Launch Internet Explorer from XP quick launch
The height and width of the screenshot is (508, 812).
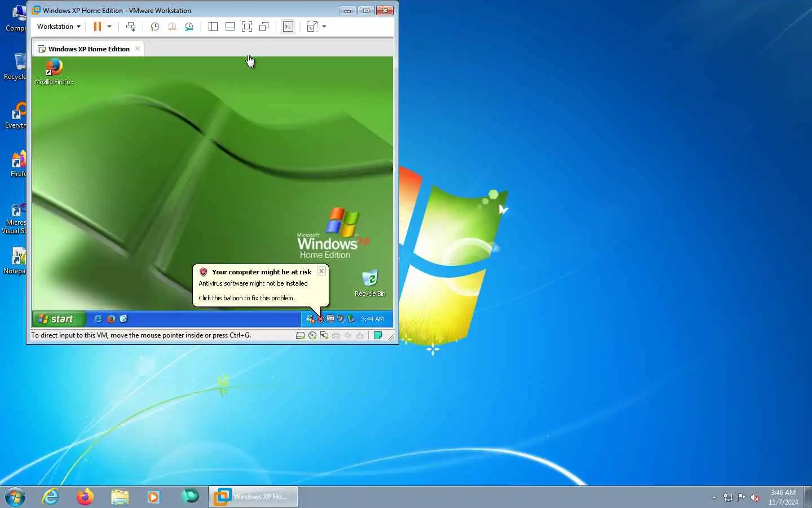[98, 319]
